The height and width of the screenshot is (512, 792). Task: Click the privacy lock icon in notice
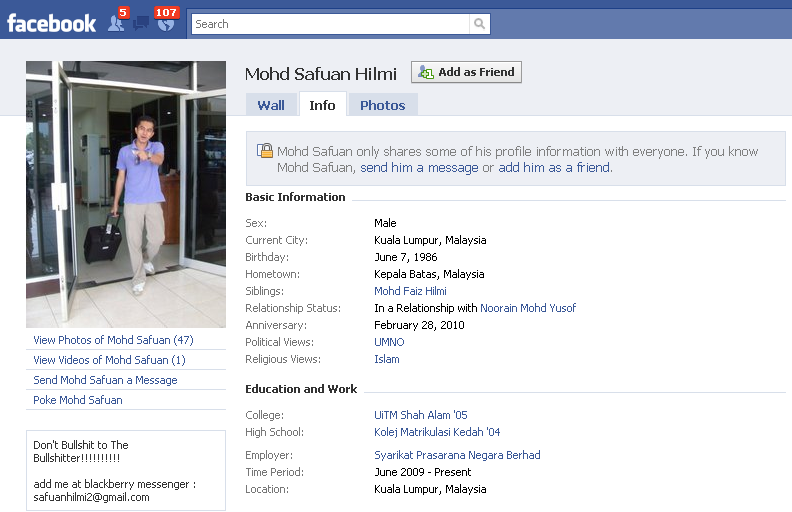tap(265, 150)
